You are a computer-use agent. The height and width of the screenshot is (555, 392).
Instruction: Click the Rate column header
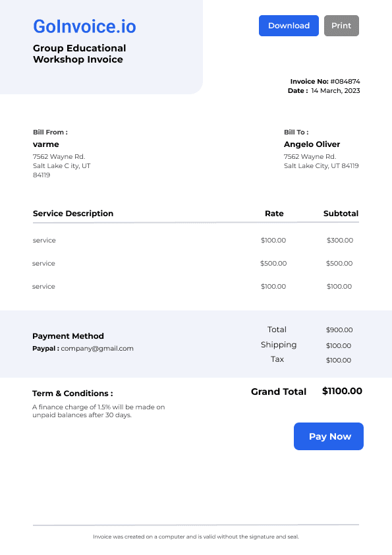click(x=274, y=214)
